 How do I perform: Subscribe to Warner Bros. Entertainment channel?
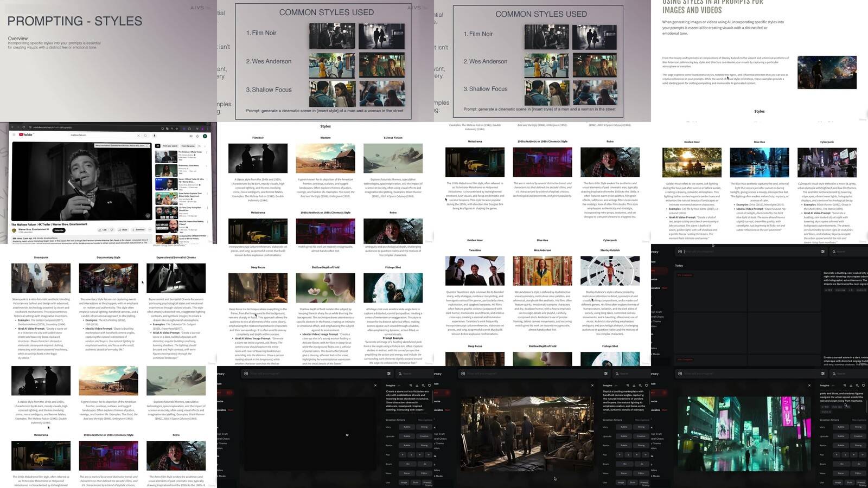(59, 230)
